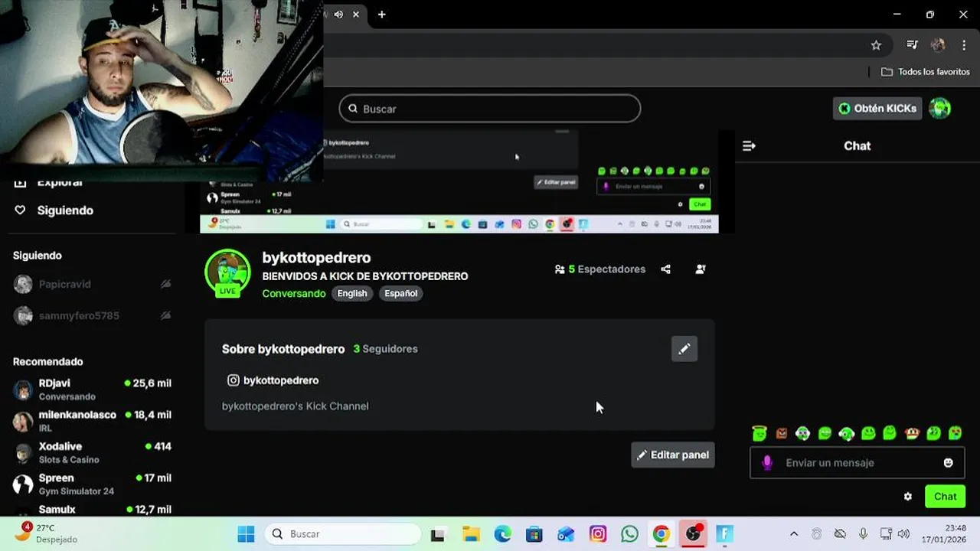Open recommended channel Xodalive
The width and height of the screenshot is (980, 551).
tap(92, 452)
